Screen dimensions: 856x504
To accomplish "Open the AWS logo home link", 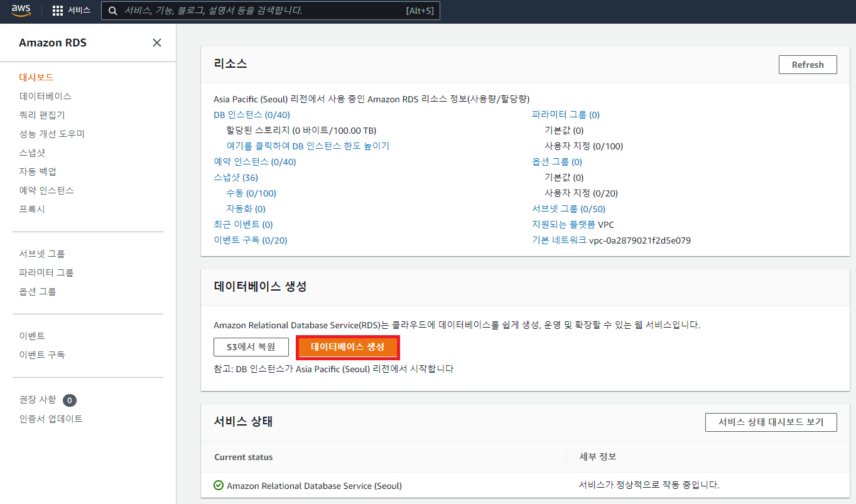I will (x=21, y=11).
